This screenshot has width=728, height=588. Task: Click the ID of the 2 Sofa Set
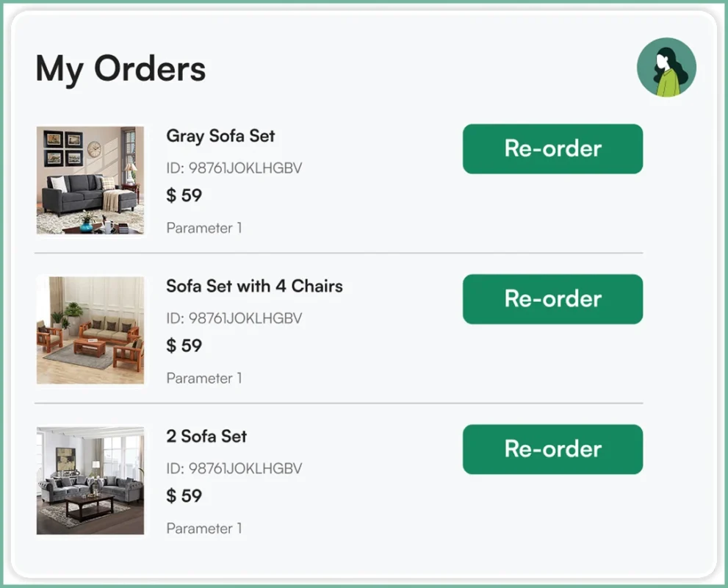pyautogui.click(x=234, y=468)
